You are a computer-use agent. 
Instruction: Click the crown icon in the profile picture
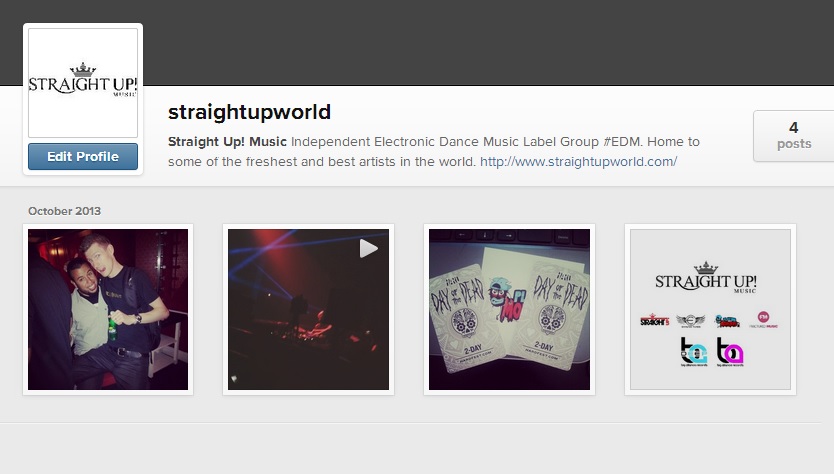tap(83, 70)
